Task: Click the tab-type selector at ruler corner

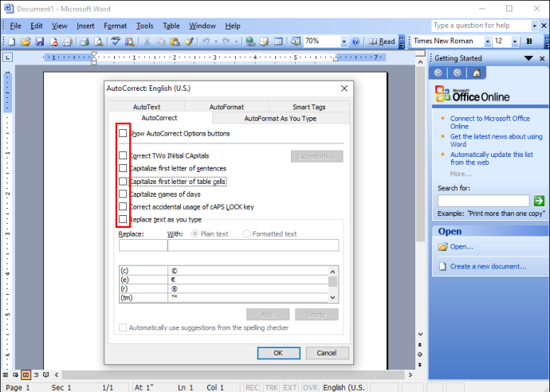Action: pos(8,57)
